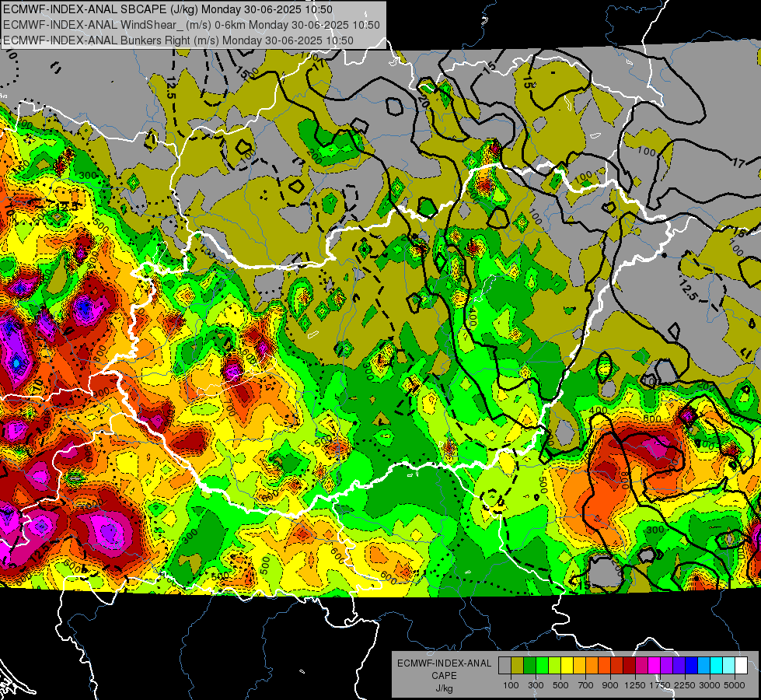Click the SBCAPE title line
Screen dimensions: 761x700
[x=168, y=9]
